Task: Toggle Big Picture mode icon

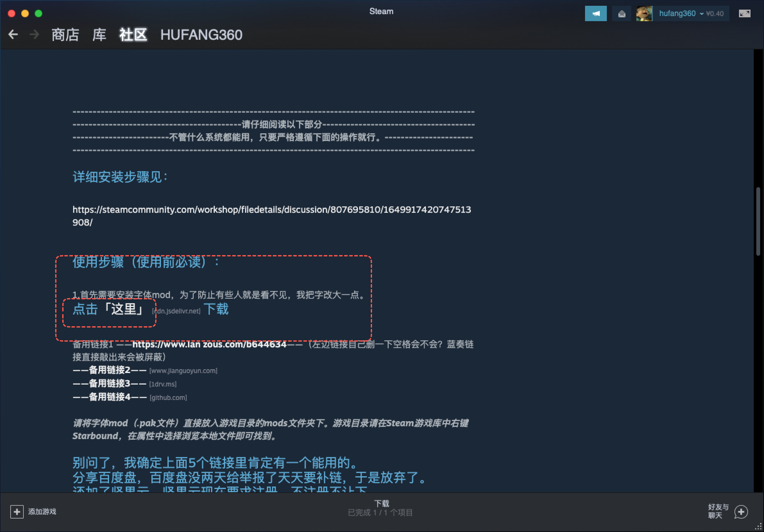Action: coord(744,14)
